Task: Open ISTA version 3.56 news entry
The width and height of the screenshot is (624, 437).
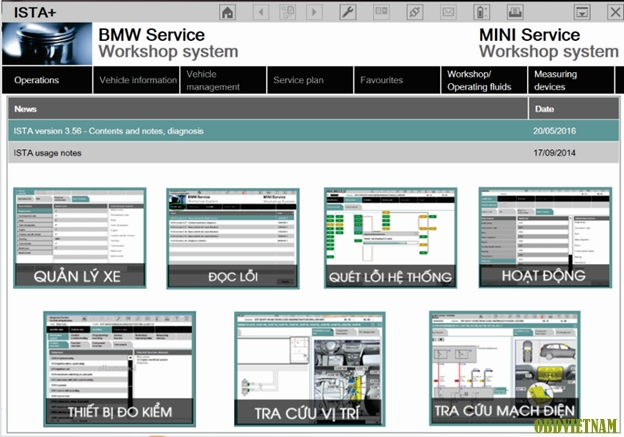Action: [x=314, y=131]
